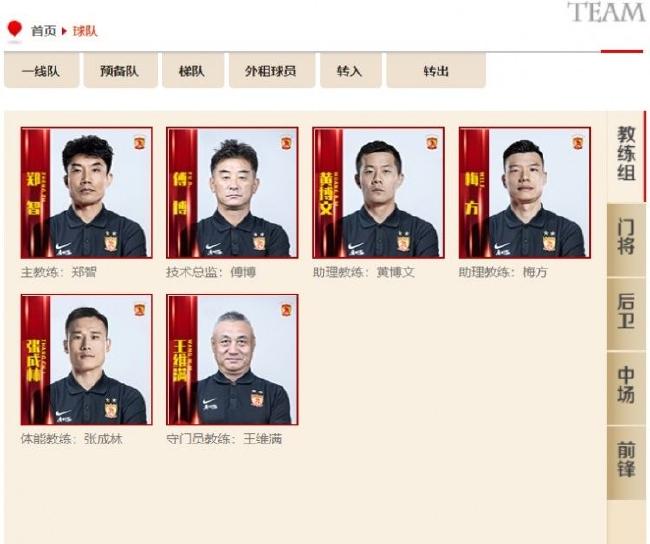The height and width of the screenshot is (544, 650).
Task: Select 教练组 in the side navigation
Action: click(626, 153)
